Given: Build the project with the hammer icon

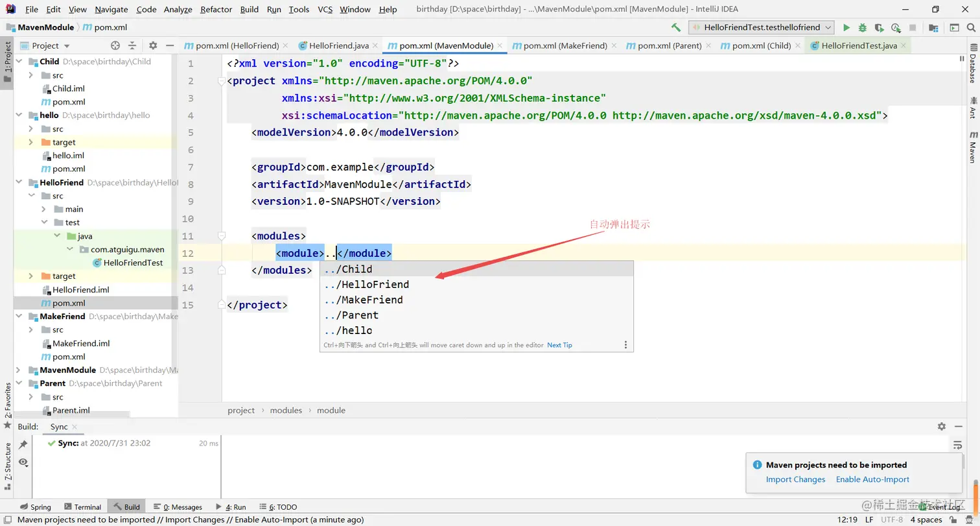Looking at the screenshot, I should coord(676,28).
